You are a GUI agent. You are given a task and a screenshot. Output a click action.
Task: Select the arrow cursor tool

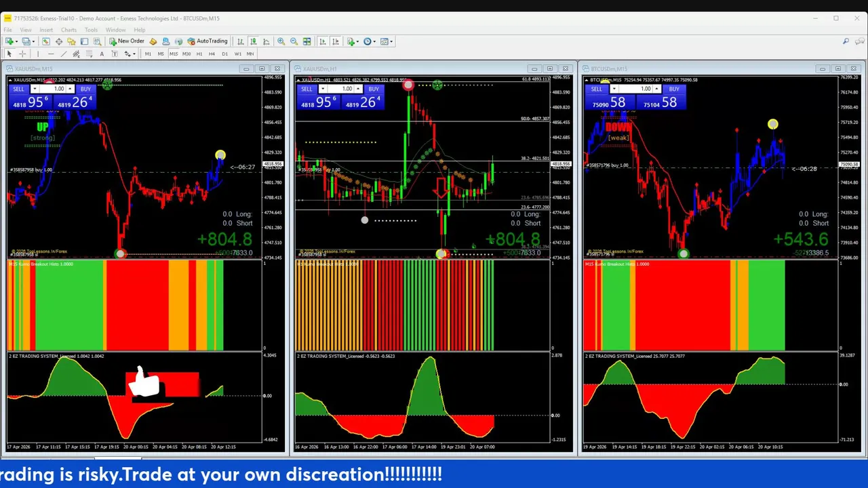click(x=9, y=54)
